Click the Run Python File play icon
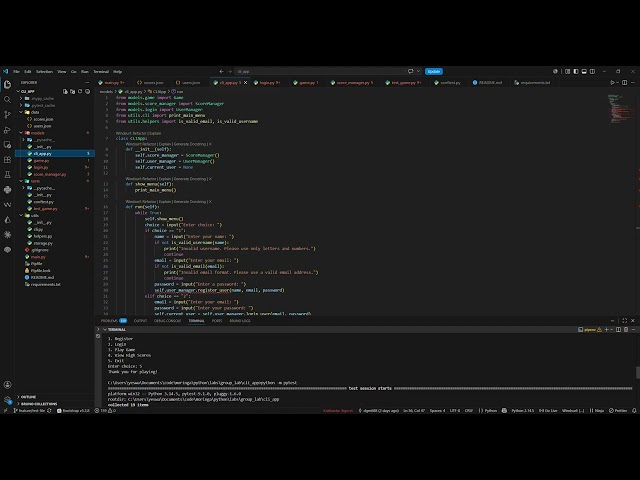 [x=612, y=82]
